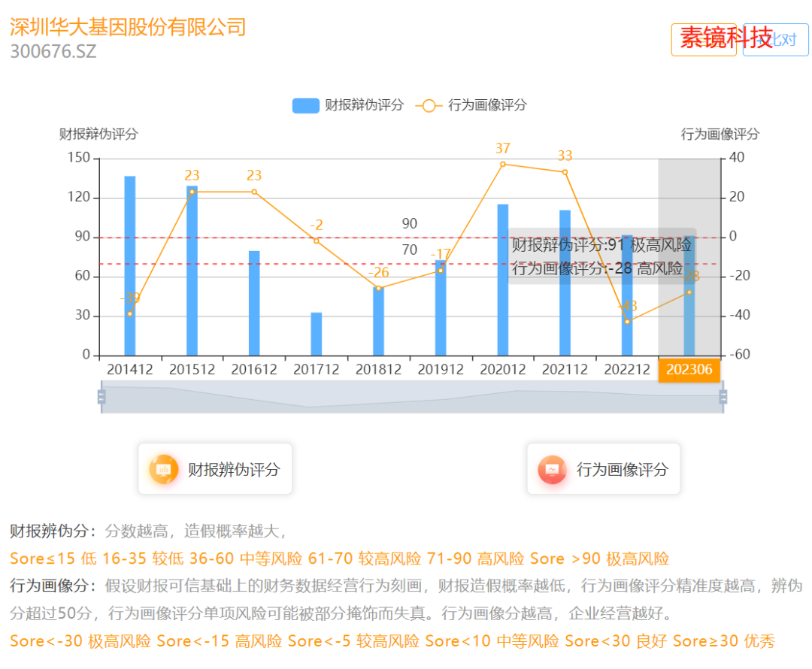Click the stock code 300676.SZ
Screen dimensions: 812x669
coord(53,51)
